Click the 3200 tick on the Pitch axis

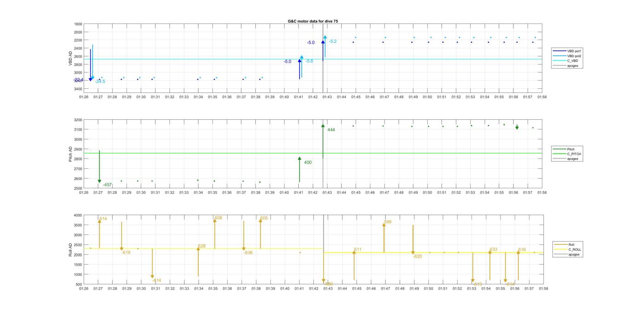pyautogui.click(x=78, y=120)
